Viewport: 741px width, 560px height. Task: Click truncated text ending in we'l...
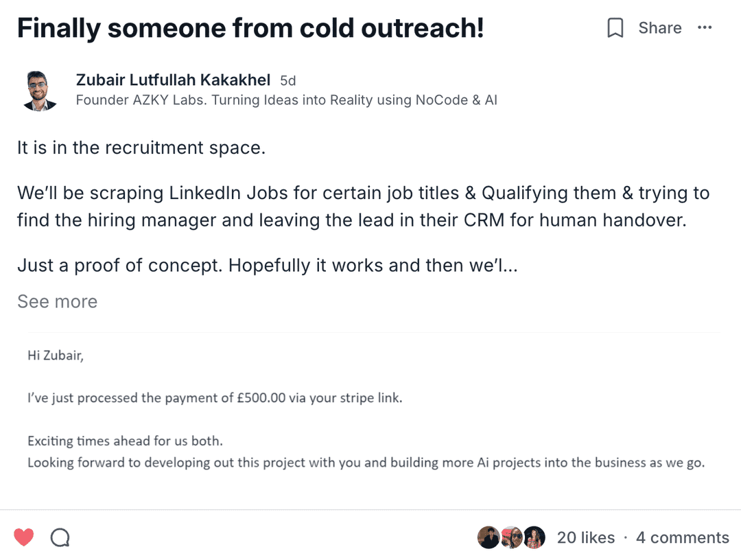tap(267, 265)
